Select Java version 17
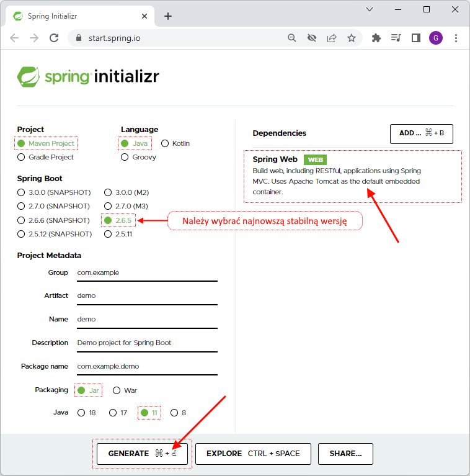 pos(118,413)
